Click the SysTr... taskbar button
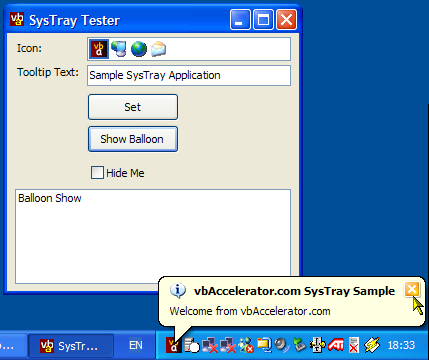 [71, 346]
